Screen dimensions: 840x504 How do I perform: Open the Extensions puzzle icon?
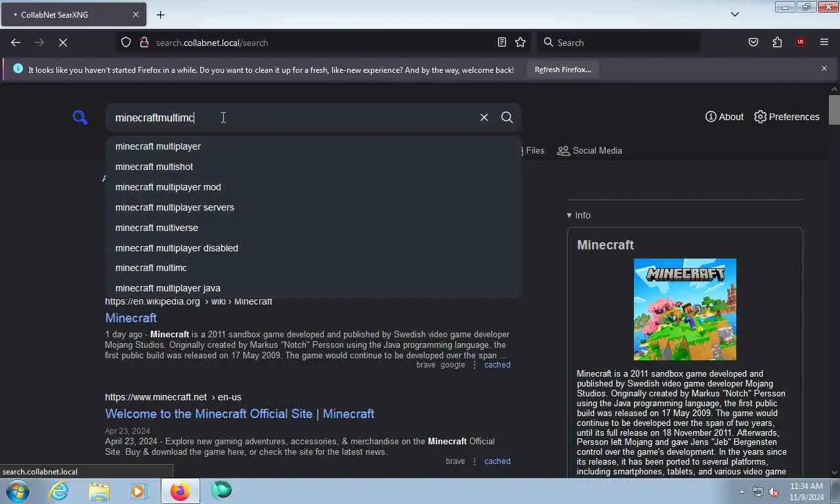pos(777,43)
